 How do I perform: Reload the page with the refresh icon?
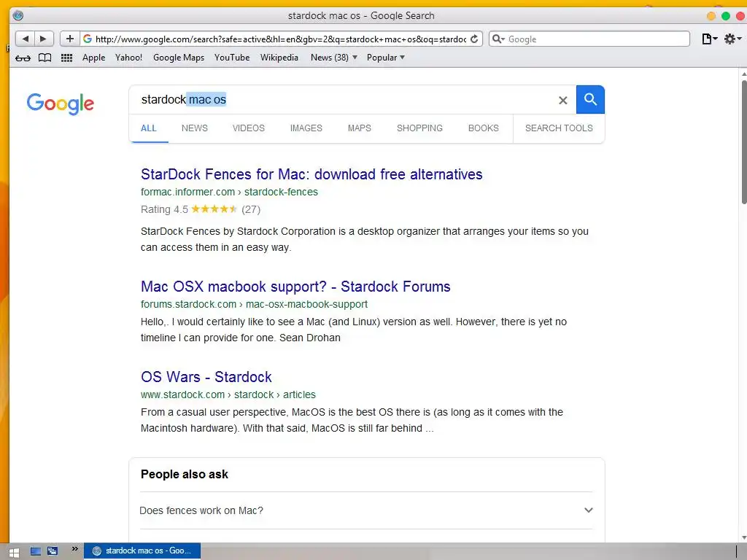474,39
